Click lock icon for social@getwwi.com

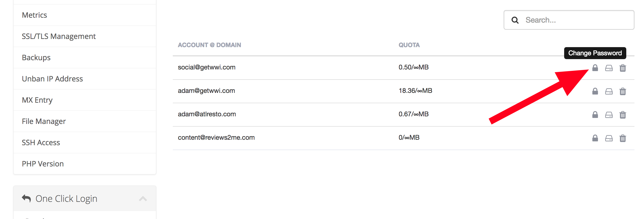click(595, 68)
